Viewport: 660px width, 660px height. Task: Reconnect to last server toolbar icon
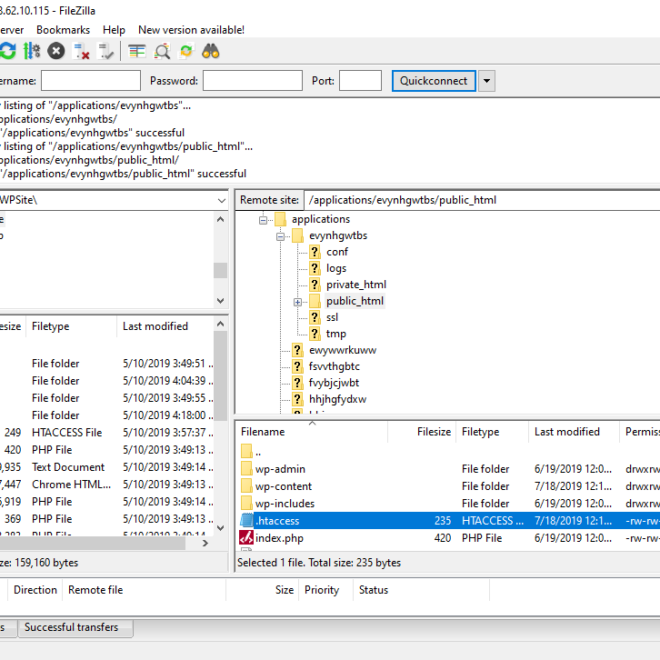tap(105, 51)
